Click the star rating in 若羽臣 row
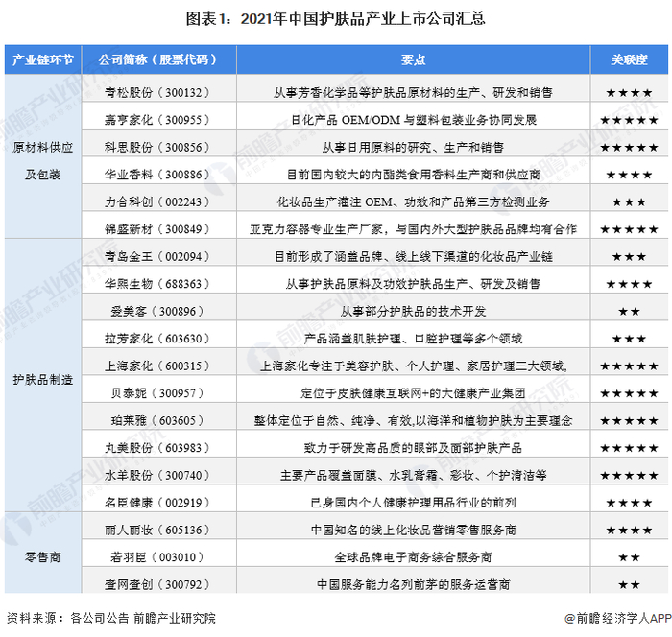 click(x=629, y=557)
